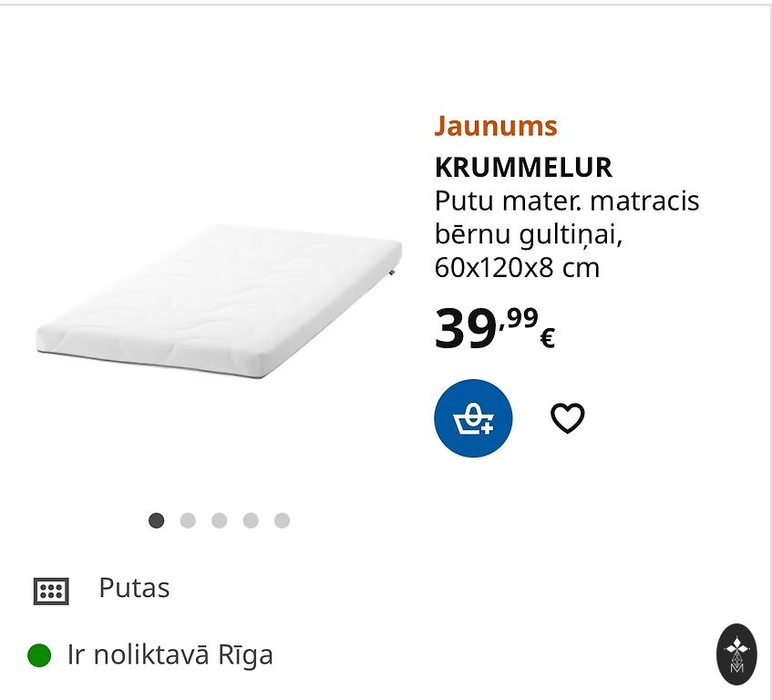
Task: Click the euro currency symbol
Action: pyautogui.click(x=548, y=338)
